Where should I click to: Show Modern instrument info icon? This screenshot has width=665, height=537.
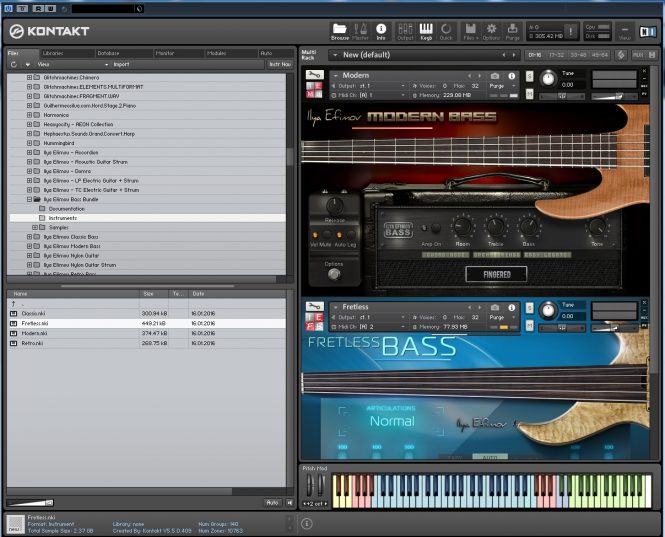pos(512,76)
